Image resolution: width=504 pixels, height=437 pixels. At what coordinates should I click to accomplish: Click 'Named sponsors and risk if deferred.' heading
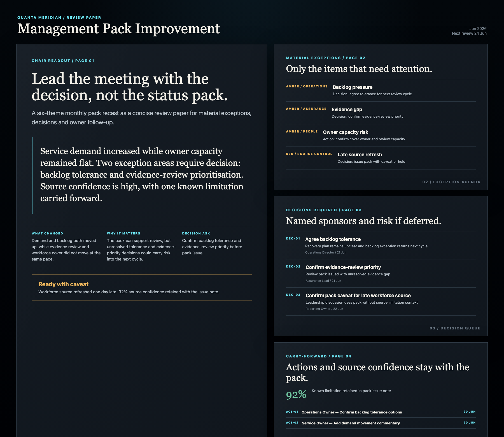point(363,221)
